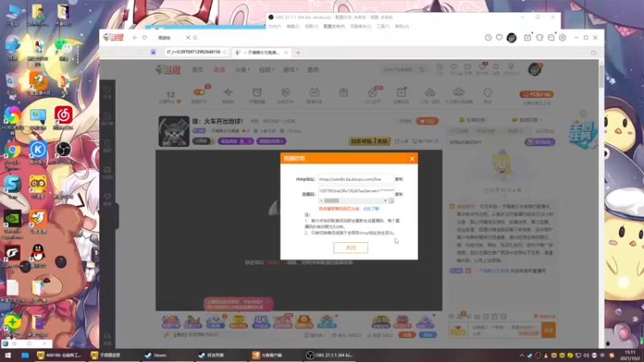The width and height of the screenshot is (644, 362).
Task: Copy the rtmp address
Action: 398,179
